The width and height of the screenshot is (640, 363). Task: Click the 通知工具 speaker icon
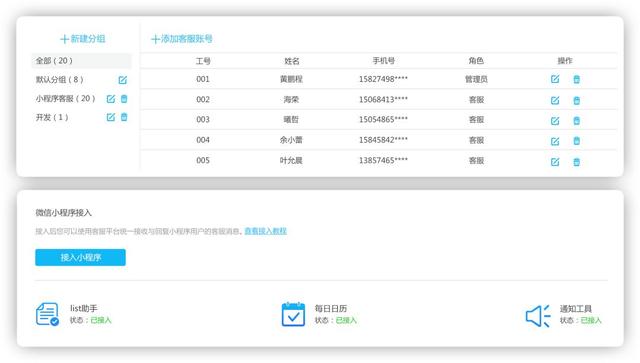pos(538,316)
